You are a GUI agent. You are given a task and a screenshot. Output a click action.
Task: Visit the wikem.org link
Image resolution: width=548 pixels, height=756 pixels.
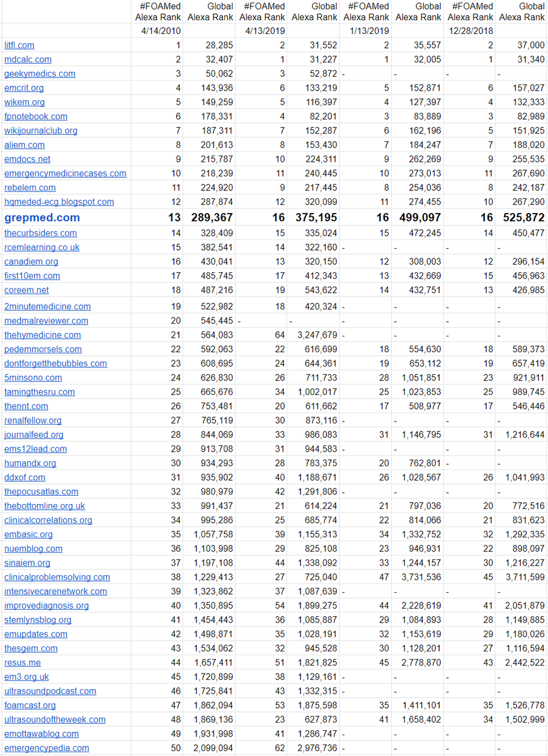click(x=25, y=102)
